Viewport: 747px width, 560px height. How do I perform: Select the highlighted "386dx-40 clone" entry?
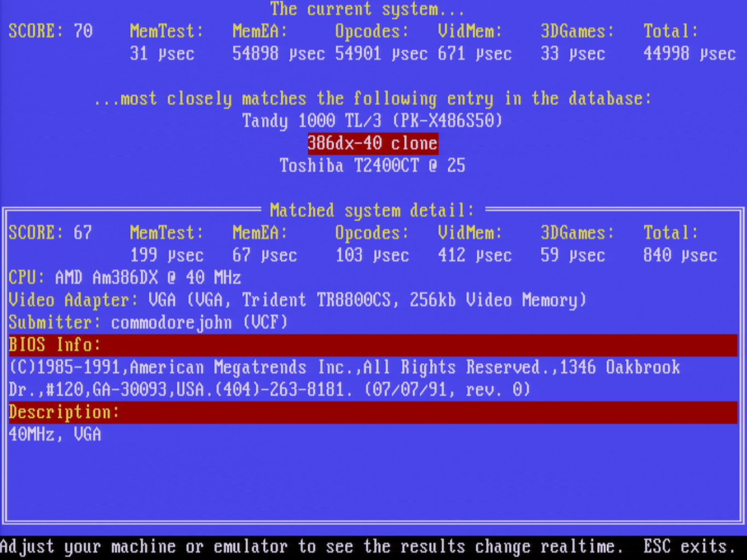click(373, 143)
